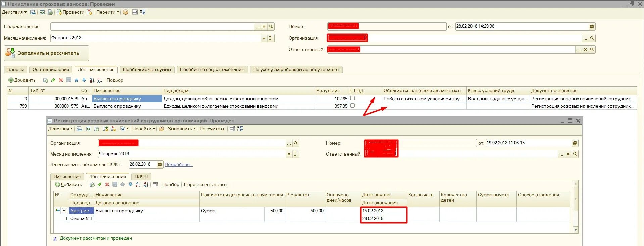Screen dimensions: 644x246
Task: Open the Перейти dropdown in the insurance contributions toolbar
Action: point(107,12)
